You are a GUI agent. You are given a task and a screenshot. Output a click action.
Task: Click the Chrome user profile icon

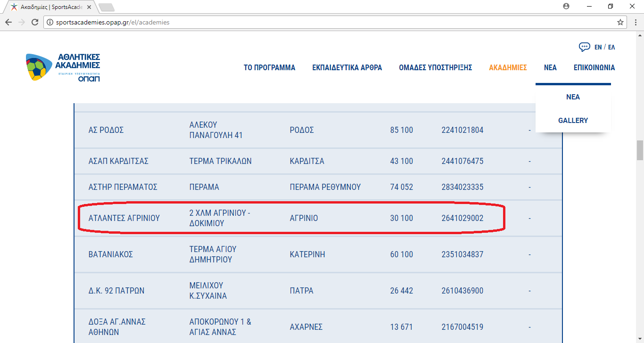(566, 6)
